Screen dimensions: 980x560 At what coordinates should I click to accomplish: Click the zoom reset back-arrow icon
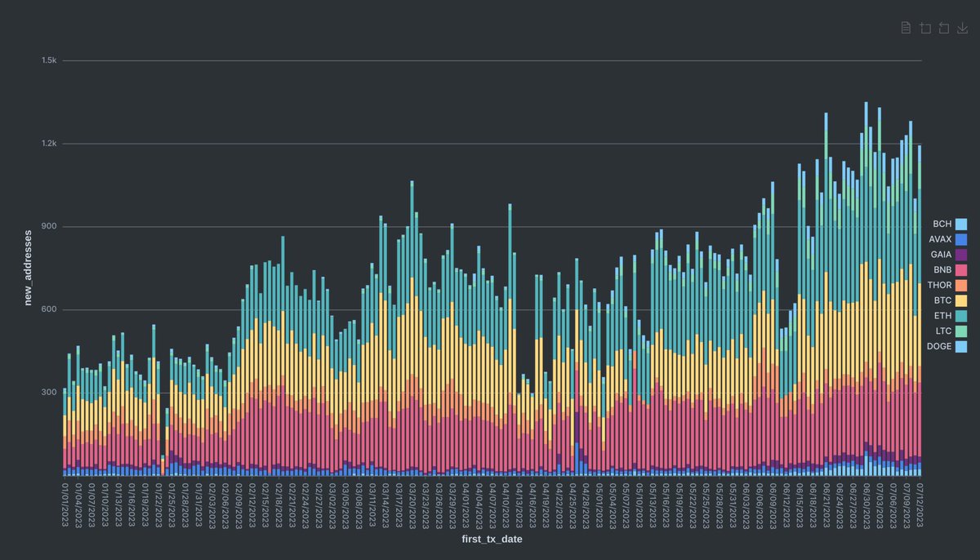click(x=944, y=28)
